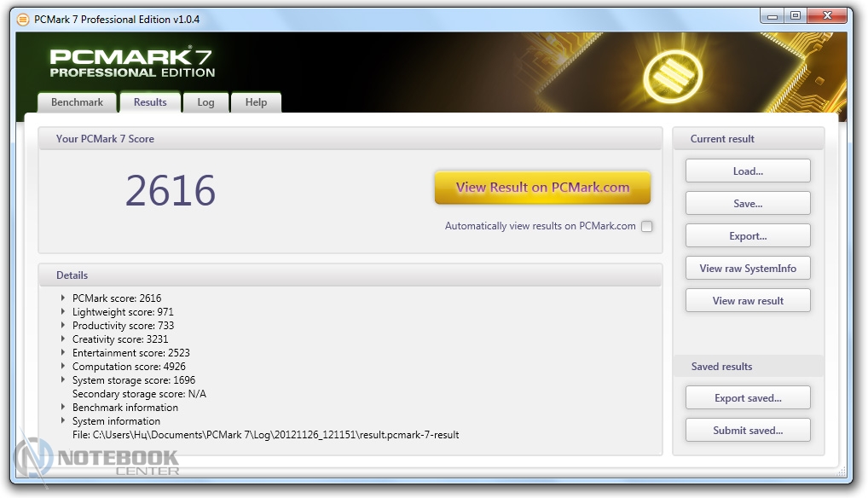Expand the Creativity score row
The image size is (868, 498).
(x=64, y=339)
